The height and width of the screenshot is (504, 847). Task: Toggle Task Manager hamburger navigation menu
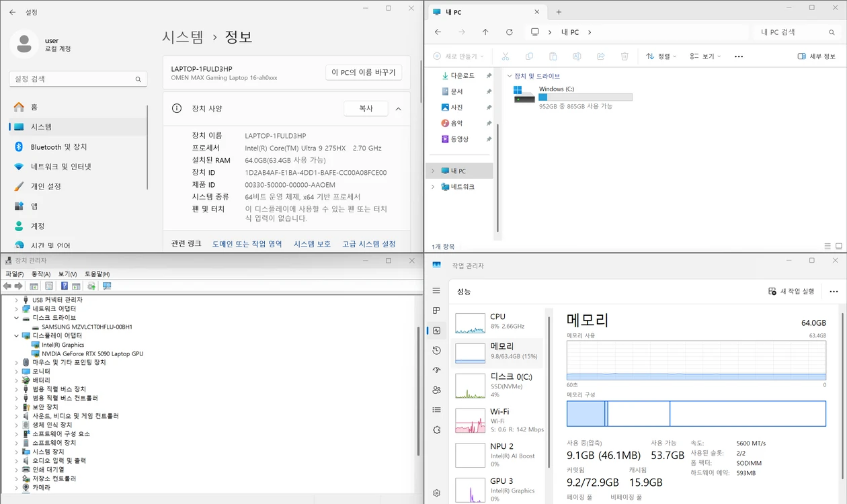pos(436,291)
